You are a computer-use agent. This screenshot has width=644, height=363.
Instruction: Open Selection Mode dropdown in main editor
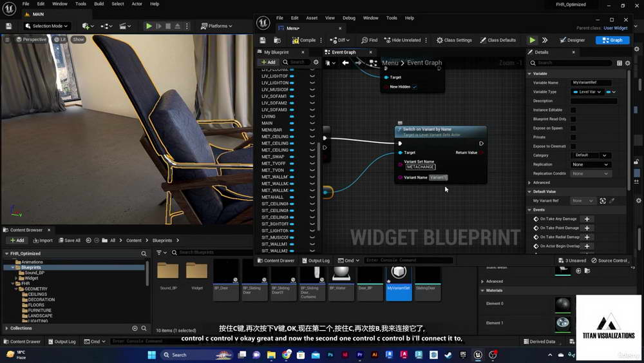(x=46, y=26)
